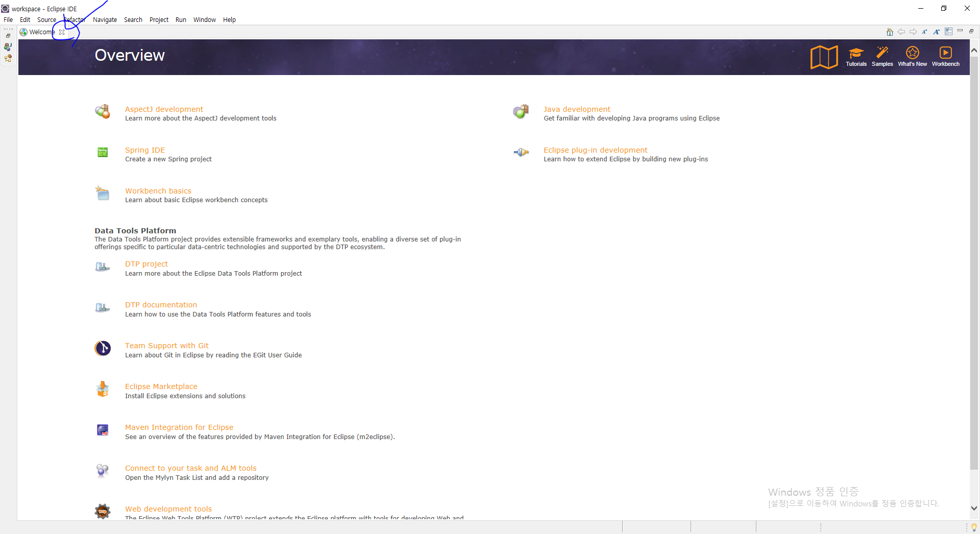Image resolution: width=980 pixels, height=534 pixels.
Task: Click the Magnify font size icon
Action: pyautogui.click(x=937, y=32)
